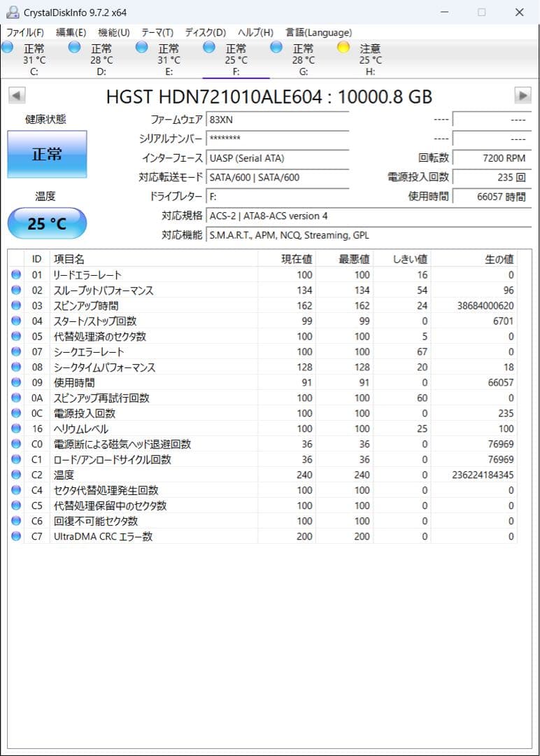Click the しきい値 column header
Screen dimensions: 540x756
click(x=402, y=259)
